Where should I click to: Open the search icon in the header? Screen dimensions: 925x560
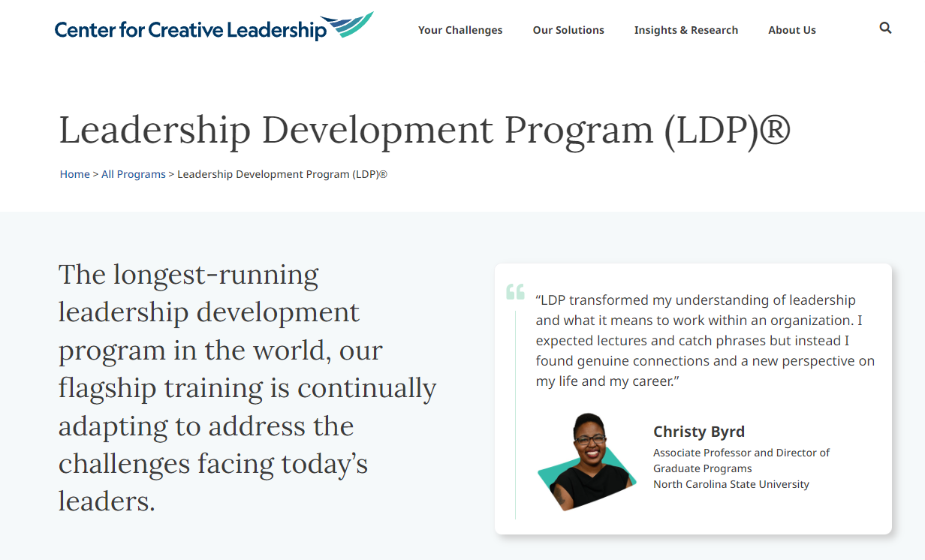coord(884,27)
